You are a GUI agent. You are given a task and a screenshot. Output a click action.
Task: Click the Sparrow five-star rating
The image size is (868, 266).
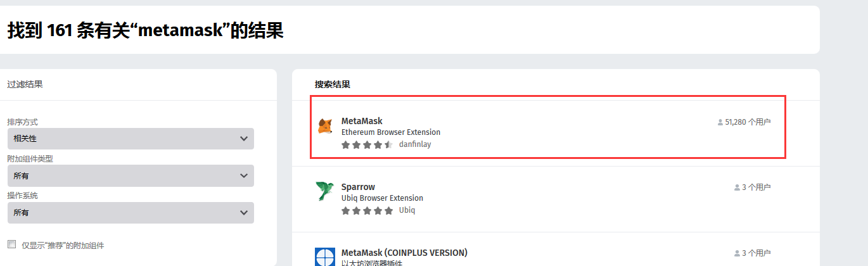(367, 210)
